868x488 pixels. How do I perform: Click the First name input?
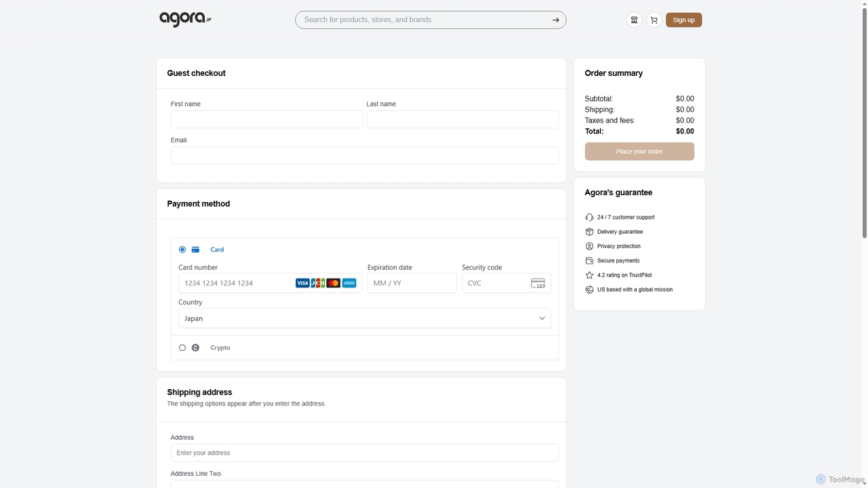pyautogui.click(x=267, y=119)
